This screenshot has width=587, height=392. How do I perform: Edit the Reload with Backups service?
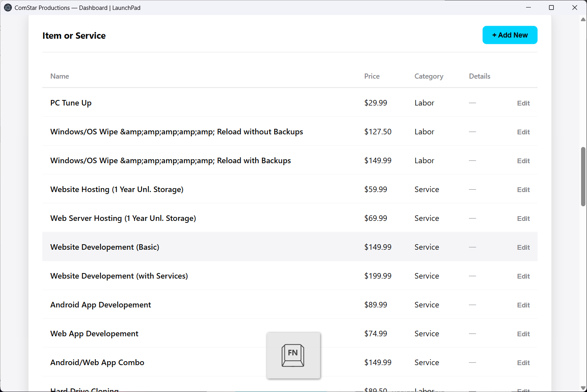pos(523,161)
